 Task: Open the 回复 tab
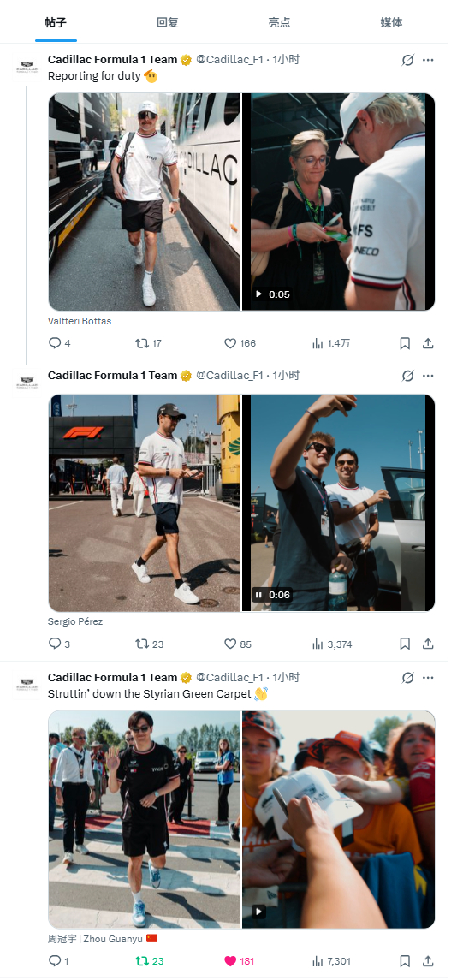tap(168, 22)
